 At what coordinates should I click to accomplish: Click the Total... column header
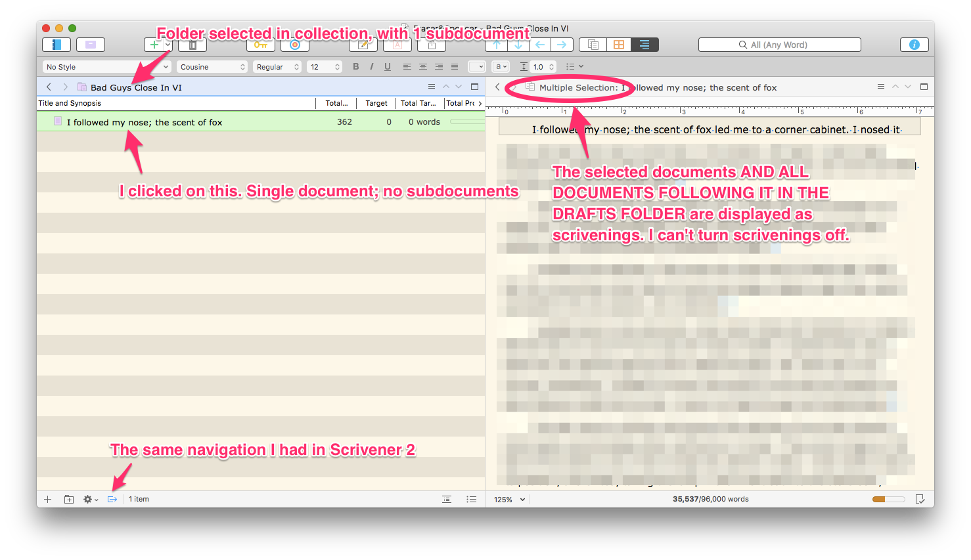337,103
